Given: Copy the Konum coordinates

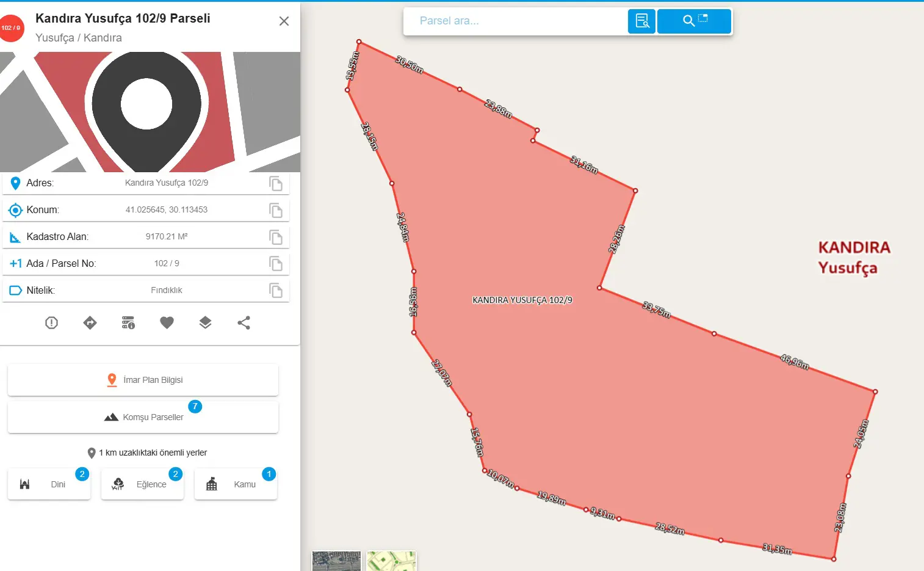Looking at the screenshot, I should 276,210.
